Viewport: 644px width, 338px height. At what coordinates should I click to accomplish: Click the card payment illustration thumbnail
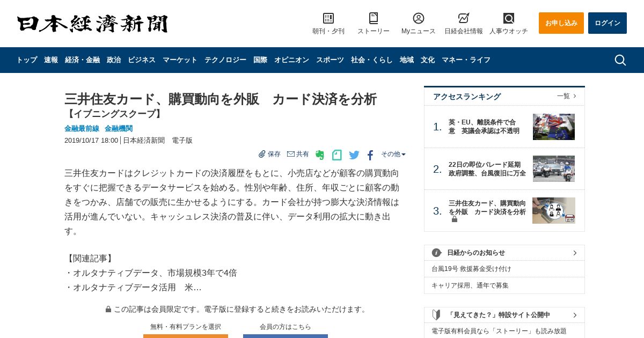click(554, 210)
